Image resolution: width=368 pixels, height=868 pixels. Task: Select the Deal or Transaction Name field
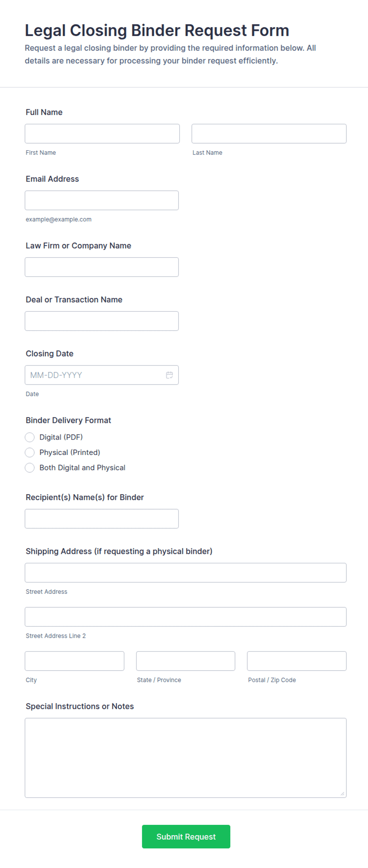pyautogui.click(x=102, y=321)
